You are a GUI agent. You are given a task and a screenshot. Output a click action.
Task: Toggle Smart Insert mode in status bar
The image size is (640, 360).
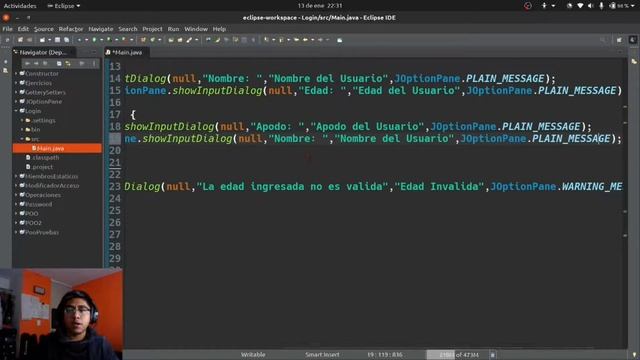click(322, 355)
